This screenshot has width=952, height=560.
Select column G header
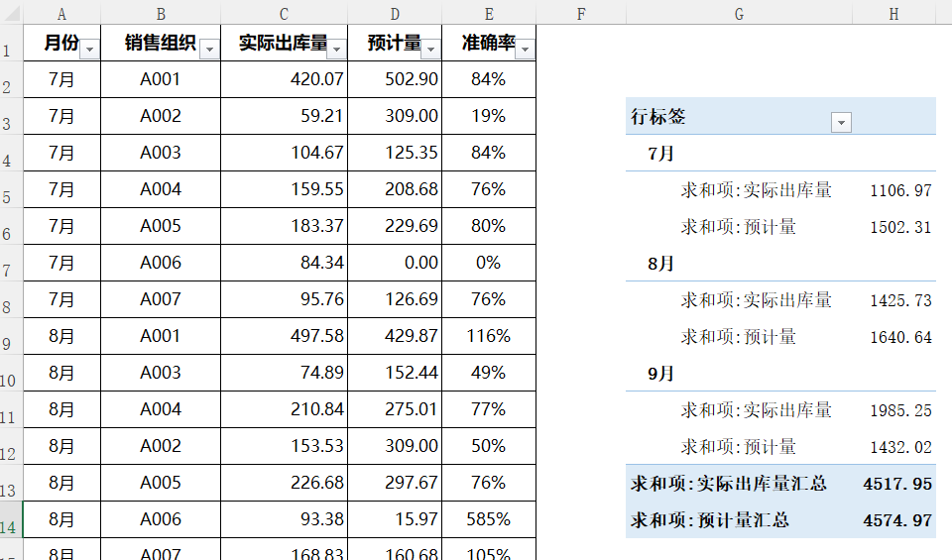(739, 13)
